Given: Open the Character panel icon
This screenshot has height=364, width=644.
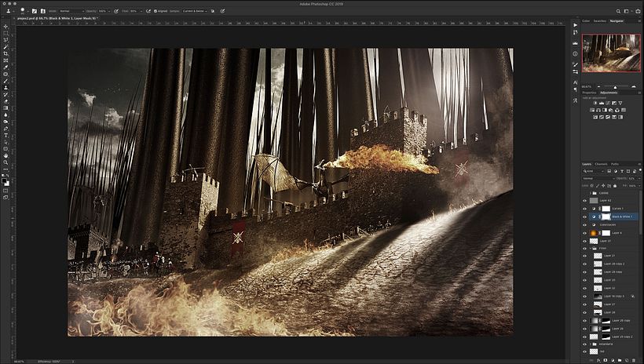Looking at the screenshot, I should pyautogui.click(x=575, y=82).
